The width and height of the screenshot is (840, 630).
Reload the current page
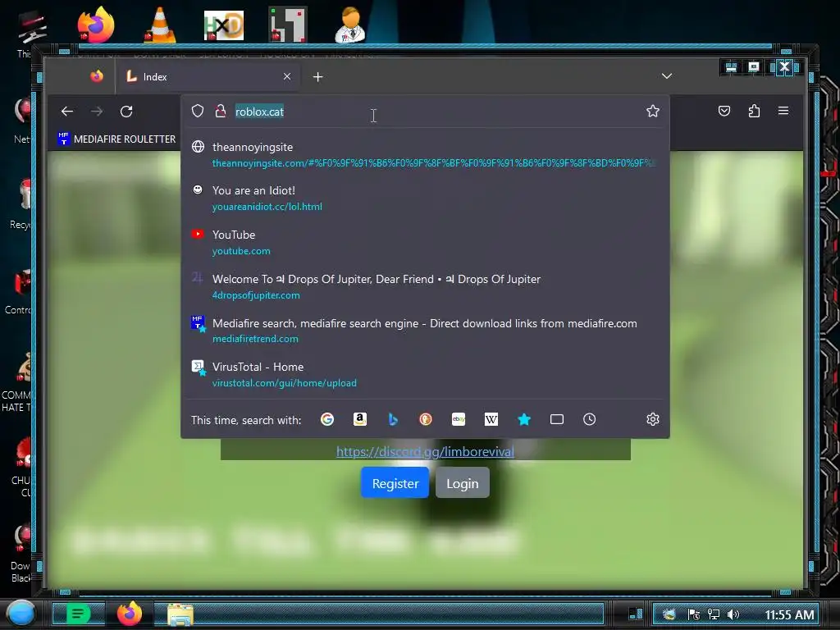(126, 112)
